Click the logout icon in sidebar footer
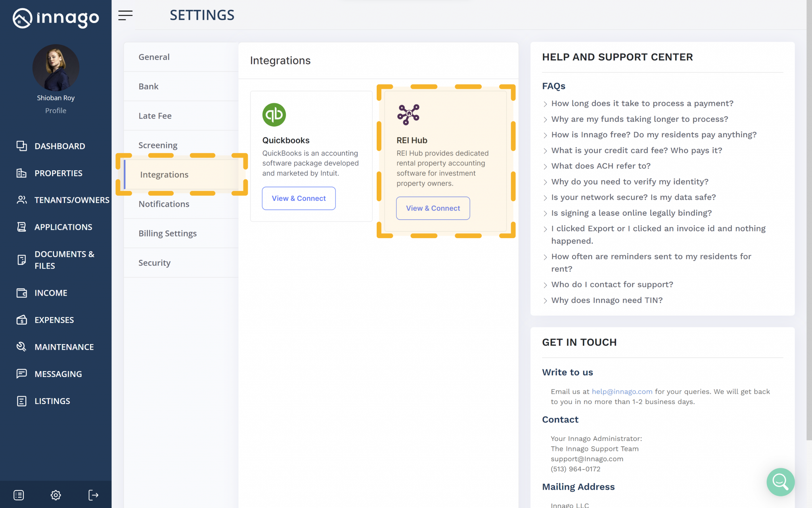This screenshot has width=812, height=508. click(x=93, y=495)
